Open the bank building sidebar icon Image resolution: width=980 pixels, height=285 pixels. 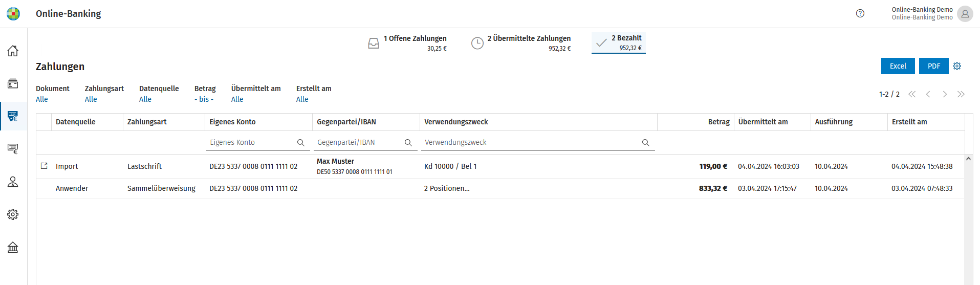tap(13, 247)
